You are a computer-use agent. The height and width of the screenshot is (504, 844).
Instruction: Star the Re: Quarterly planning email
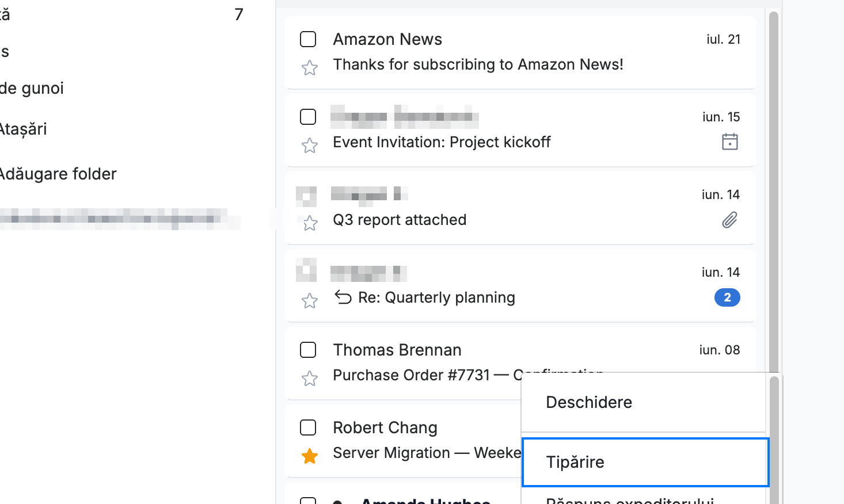tap(310, 300)
